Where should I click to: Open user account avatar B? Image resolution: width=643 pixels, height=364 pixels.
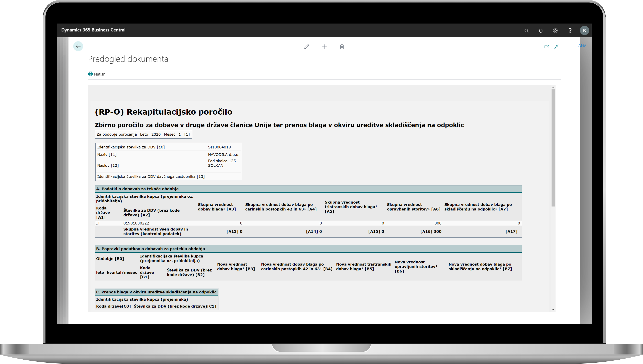coord(584,30)
